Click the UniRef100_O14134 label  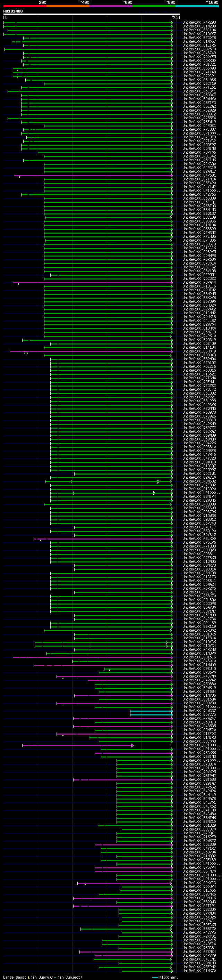point(199,347)
